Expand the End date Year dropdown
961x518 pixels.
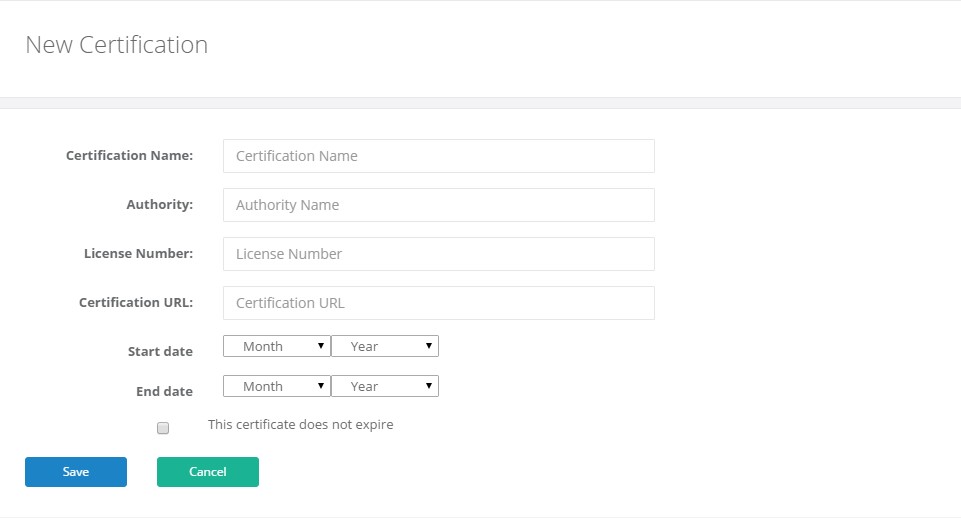pyautogui.click(x=385, y=386)
